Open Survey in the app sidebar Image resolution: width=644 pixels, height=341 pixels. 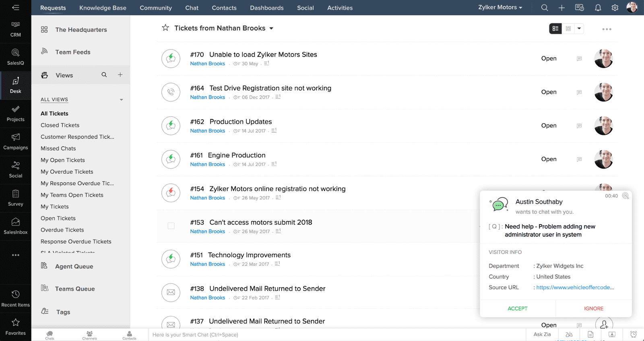click(15, 198)
